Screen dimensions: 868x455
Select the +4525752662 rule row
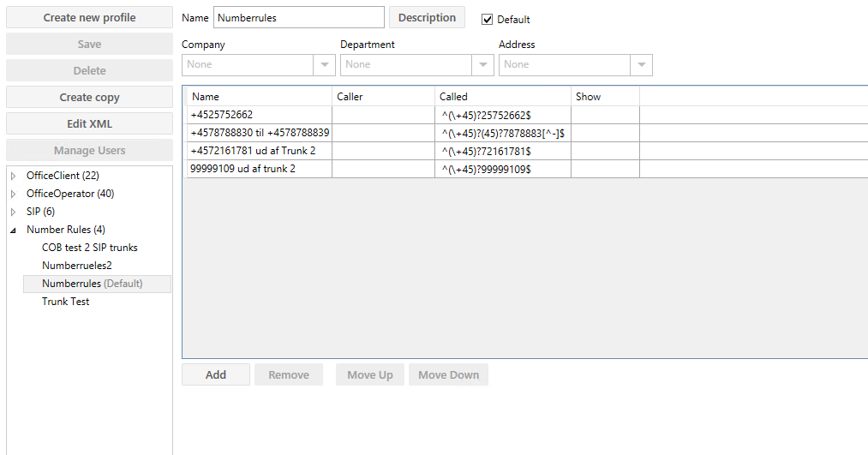click(257, 115)
